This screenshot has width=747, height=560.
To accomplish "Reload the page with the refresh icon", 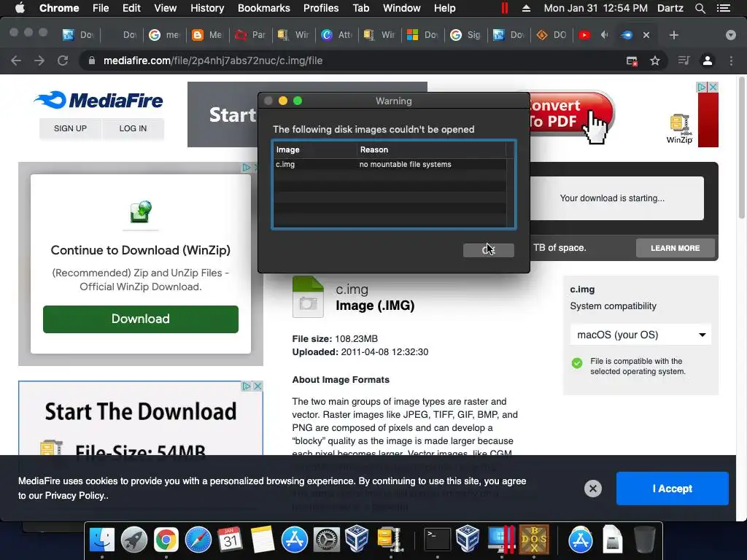I will [63, 61].
